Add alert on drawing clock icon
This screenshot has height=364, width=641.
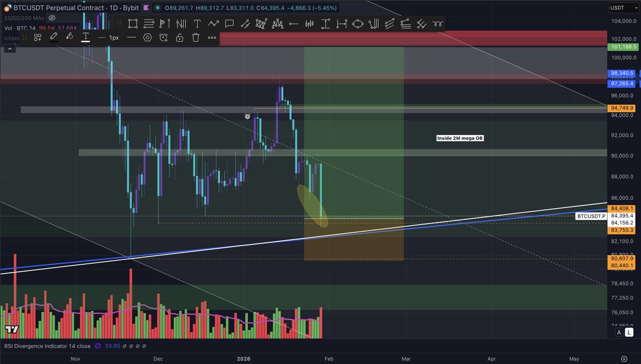(x=163, y=37)
